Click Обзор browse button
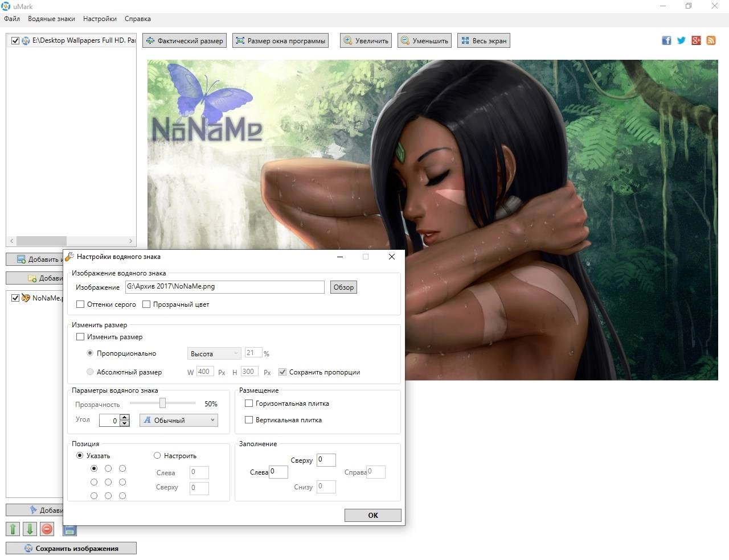 point(343,287)
